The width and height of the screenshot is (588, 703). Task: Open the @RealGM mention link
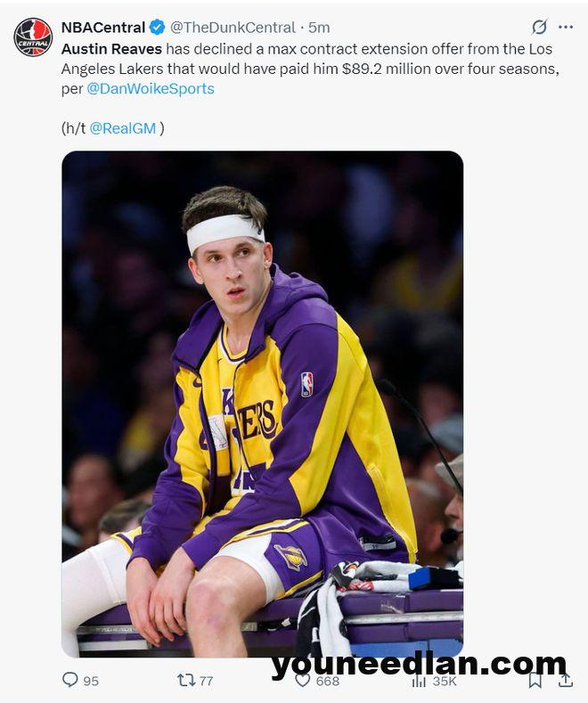click(x=123, y=128)
